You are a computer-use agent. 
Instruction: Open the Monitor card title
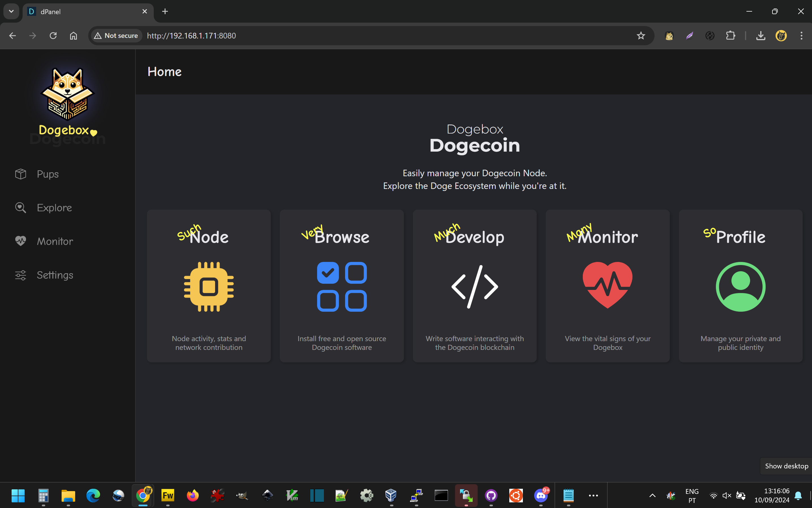point(608,237)
